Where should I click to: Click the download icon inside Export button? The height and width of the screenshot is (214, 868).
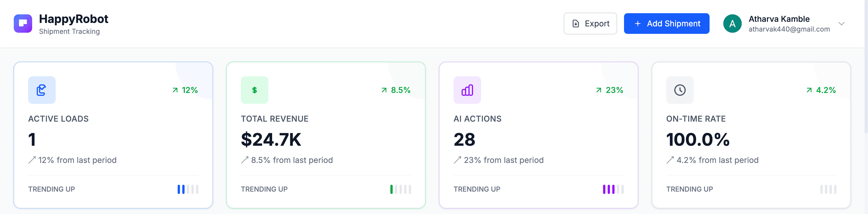tap(575, 24)
